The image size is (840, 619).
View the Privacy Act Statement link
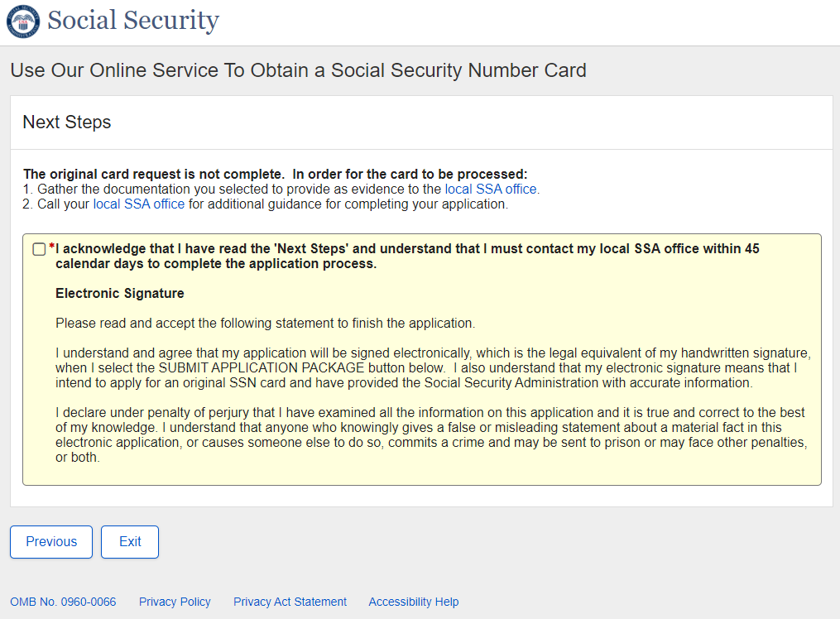[x=290, y=602]
